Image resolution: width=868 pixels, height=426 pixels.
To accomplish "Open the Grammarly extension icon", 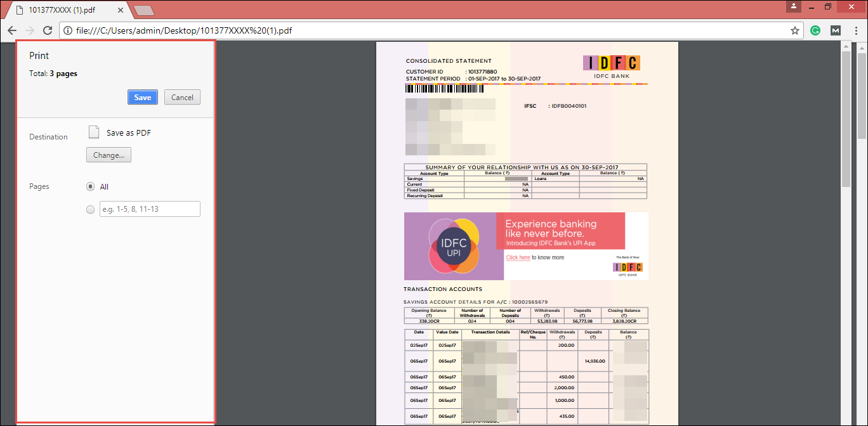I will pyautogui.click(x=816, y=30).
